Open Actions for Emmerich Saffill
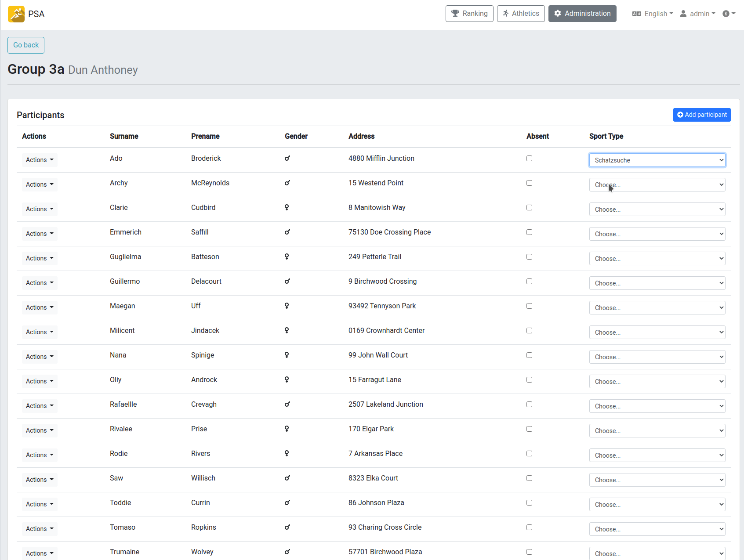This screenshot has height=560, width=744. coord(40,234)
